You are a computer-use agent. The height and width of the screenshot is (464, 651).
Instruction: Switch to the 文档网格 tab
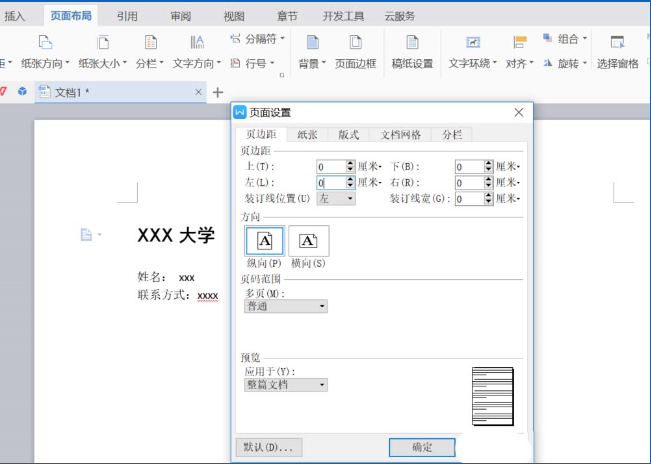tap(401, 135)
